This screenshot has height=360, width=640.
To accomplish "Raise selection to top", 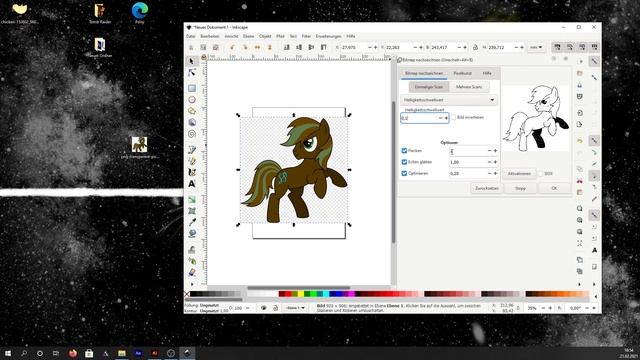I will point(324,47).
